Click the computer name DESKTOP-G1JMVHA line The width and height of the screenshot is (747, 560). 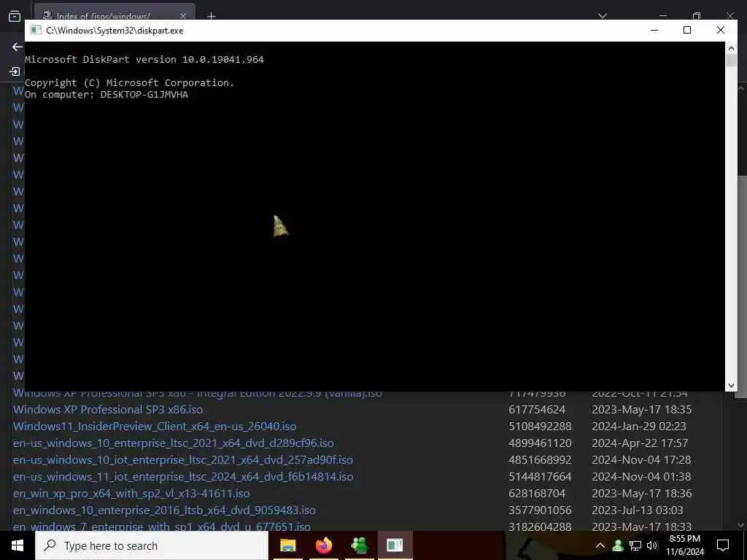click(107, 94)
